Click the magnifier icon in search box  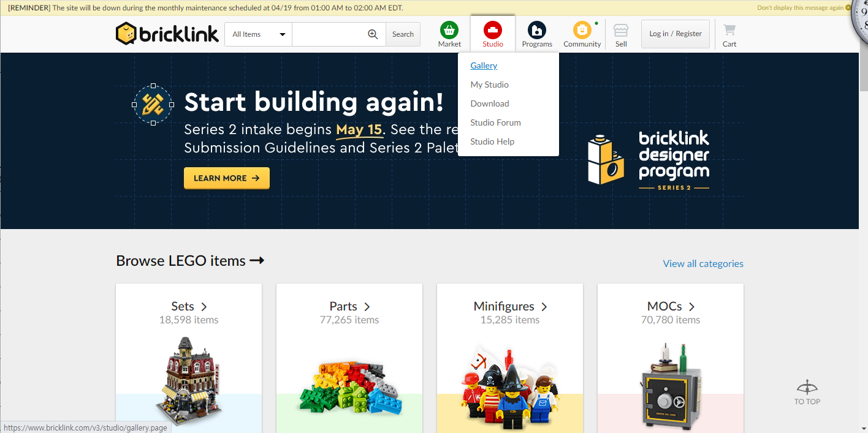373,34
